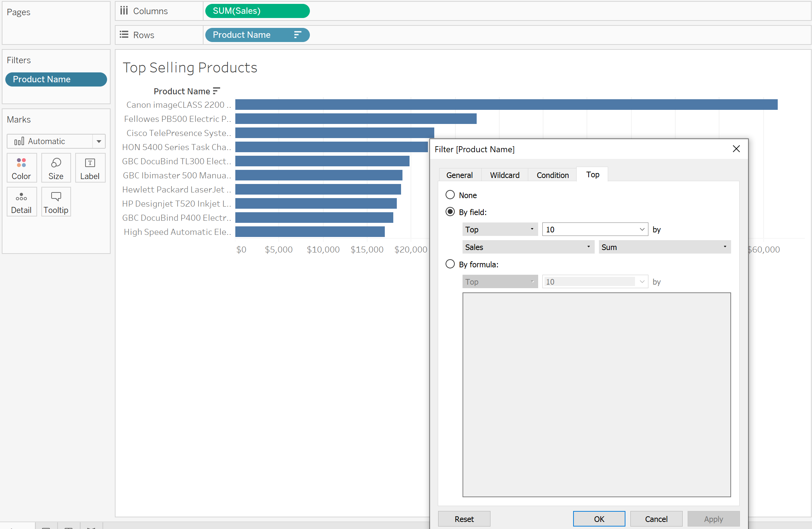Click the Reset button
Screen dimensions: 812x529
pyautogui.click(x=464, y=519)
